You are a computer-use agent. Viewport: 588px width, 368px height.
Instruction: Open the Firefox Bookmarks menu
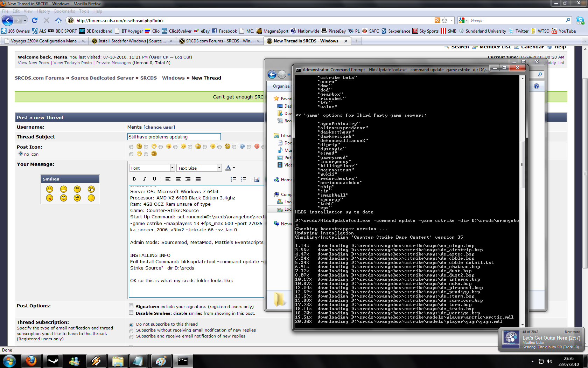point(64,11)
